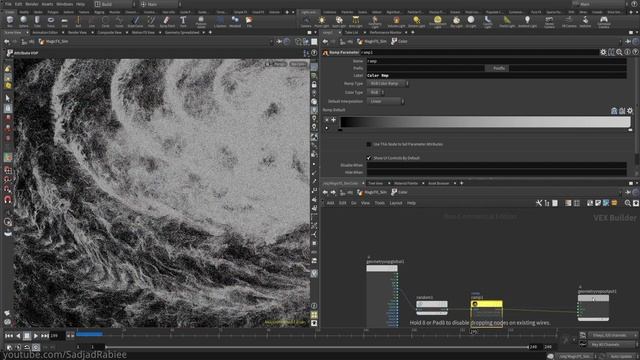Open network editor Tools menu
640x360 pixels.
(x=380, y=203)
